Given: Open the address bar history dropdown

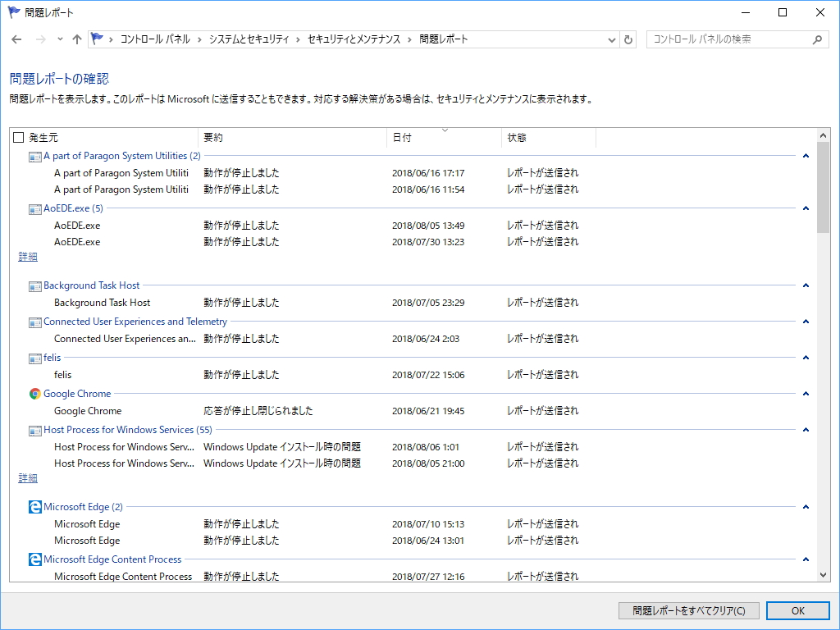Looking at the screenshot, I should pyautogui.click(x=611, y=39).
